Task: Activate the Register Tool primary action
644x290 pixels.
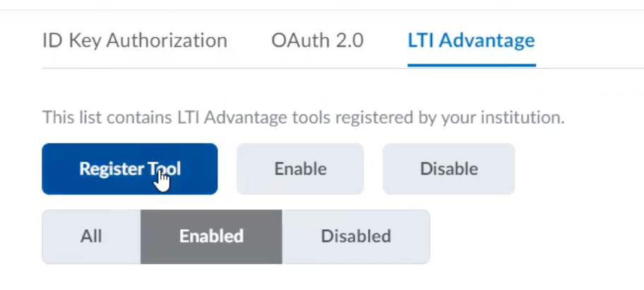Action: click(130, 168)
